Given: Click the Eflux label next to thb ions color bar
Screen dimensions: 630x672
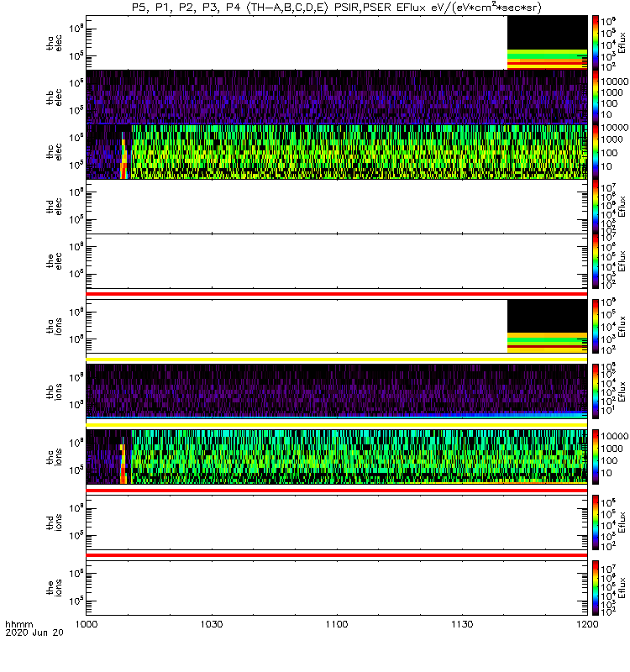Looking at the screenshot, I should point(622,391).
